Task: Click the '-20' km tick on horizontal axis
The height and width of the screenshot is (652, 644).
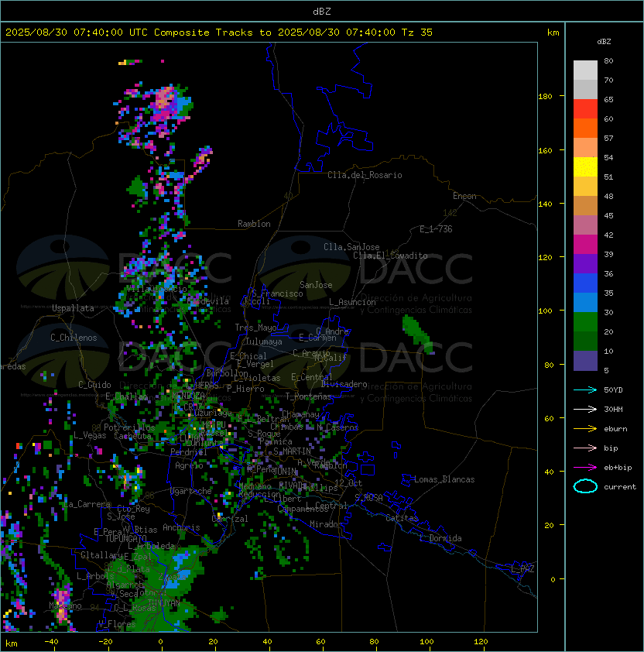Action: pos(105,642)
